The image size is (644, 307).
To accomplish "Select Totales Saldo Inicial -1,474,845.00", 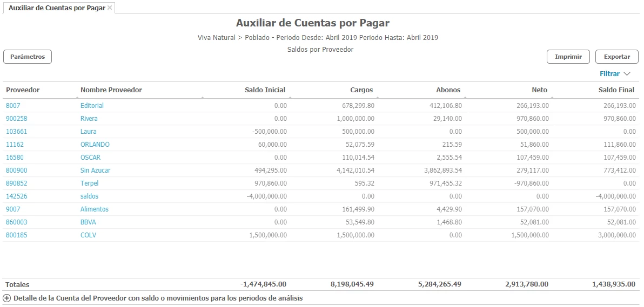I will point(263,284).
